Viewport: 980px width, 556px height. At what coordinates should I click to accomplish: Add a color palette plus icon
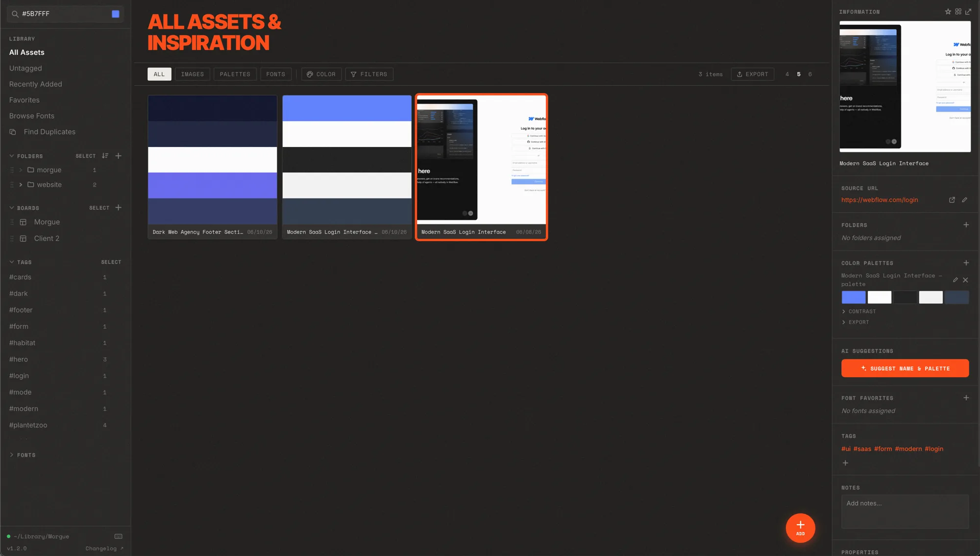pos(966,263)
